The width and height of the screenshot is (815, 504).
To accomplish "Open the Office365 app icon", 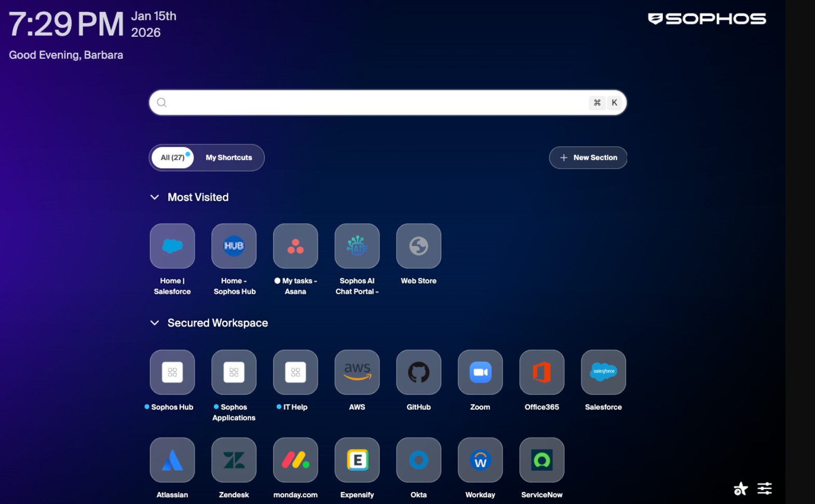I will (542, 372).
